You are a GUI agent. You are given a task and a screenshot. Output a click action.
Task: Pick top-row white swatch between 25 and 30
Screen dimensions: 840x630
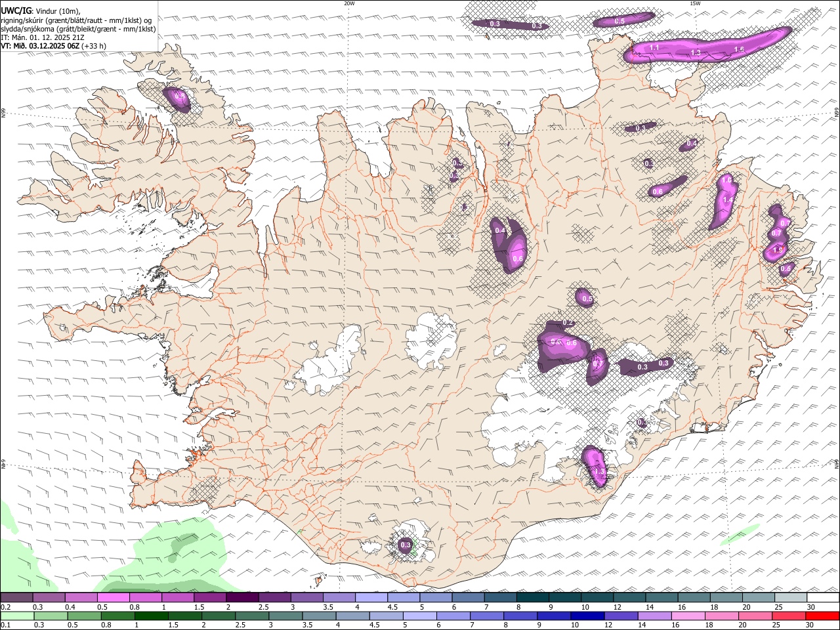tap(791, 598)
